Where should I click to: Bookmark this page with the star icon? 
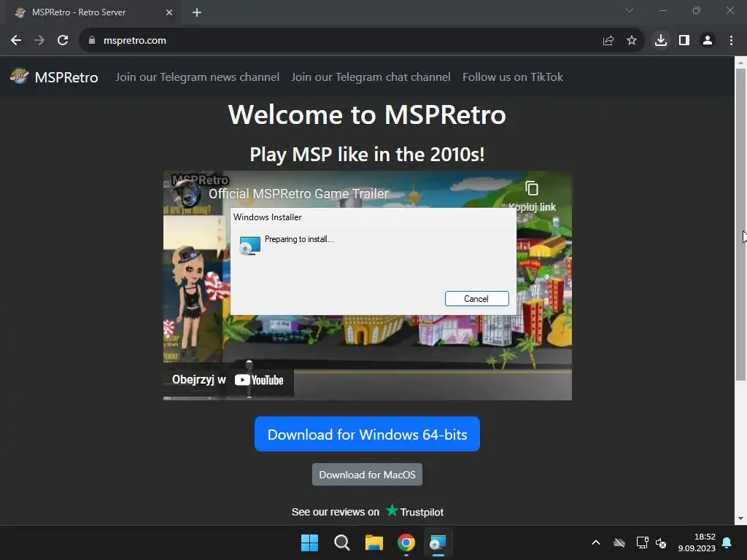click(632, 41)
